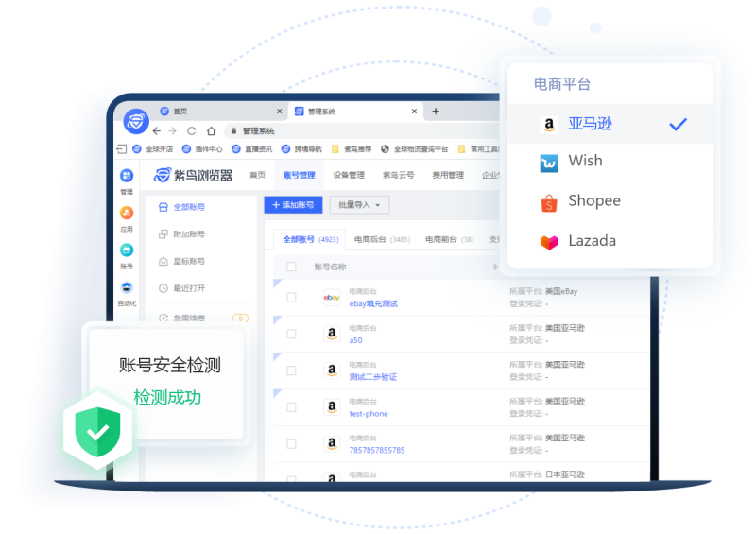
Task: Switch to the 设备管理 navigation item
Action: pos(349,175)
